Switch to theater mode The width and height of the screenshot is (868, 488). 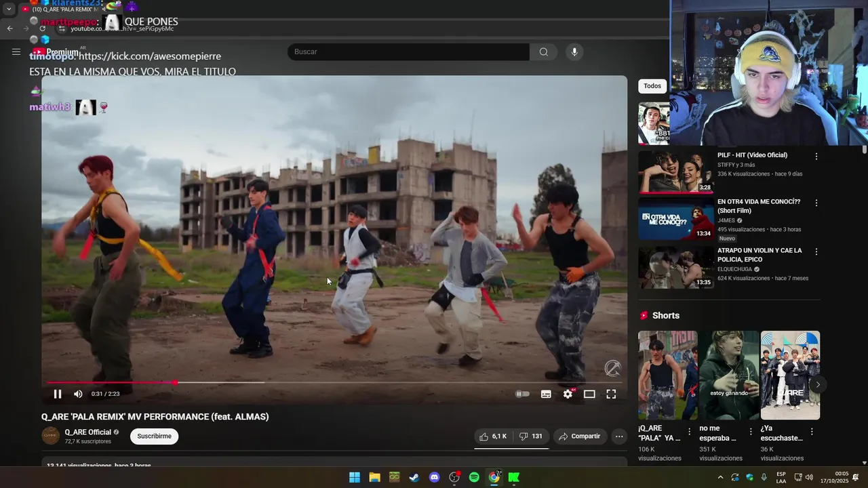[x=589, y=394]
